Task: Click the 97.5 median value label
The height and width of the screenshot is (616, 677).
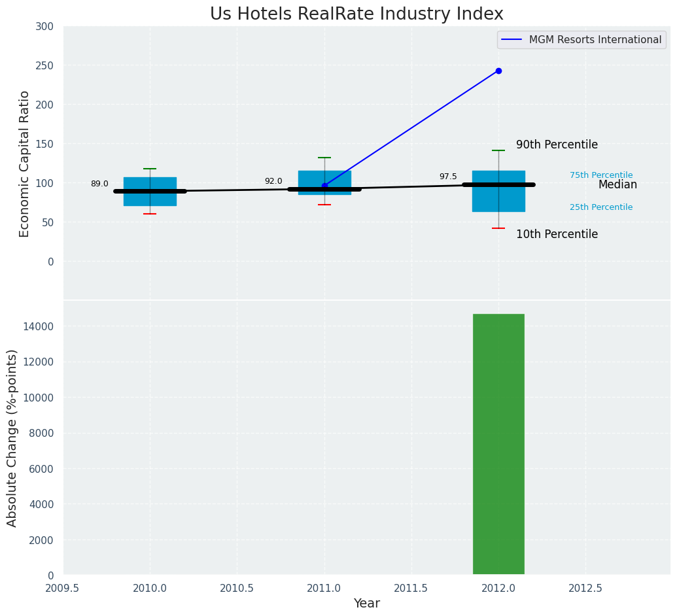Action: pyautogui.click(x=448, y=177)
